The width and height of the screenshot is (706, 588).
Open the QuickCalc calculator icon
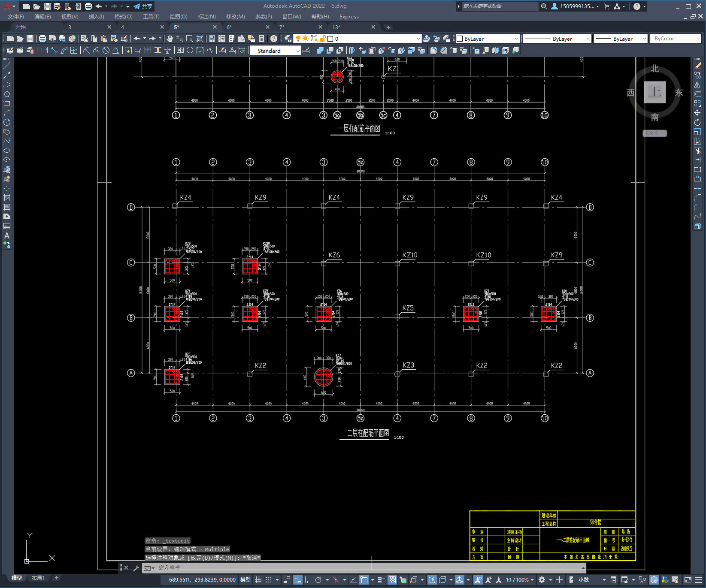261,39
